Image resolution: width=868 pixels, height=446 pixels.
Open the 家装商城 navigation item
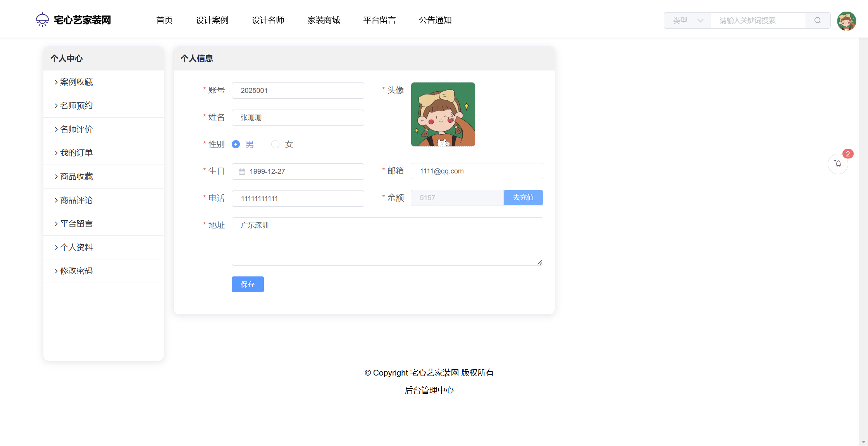pyautogui.click(x=324, y=20)
